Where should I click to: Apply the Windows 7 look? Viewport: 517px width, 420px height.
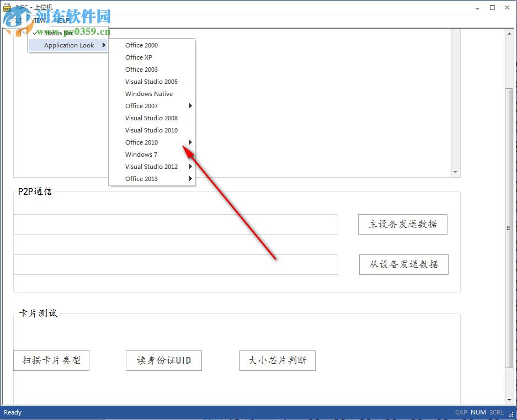[x=152, y=155]
